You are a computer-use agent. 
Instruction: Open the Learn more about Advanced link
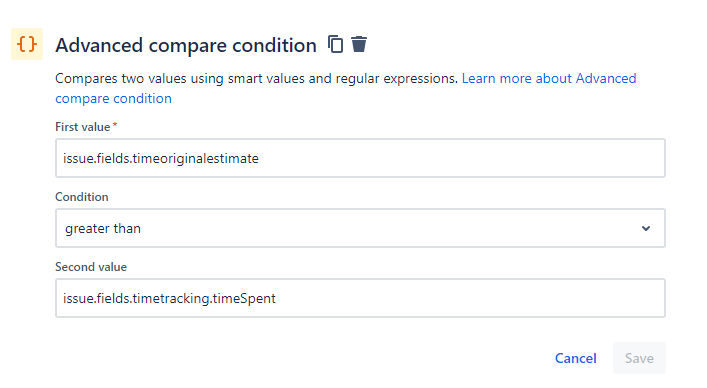pos(549,78)
